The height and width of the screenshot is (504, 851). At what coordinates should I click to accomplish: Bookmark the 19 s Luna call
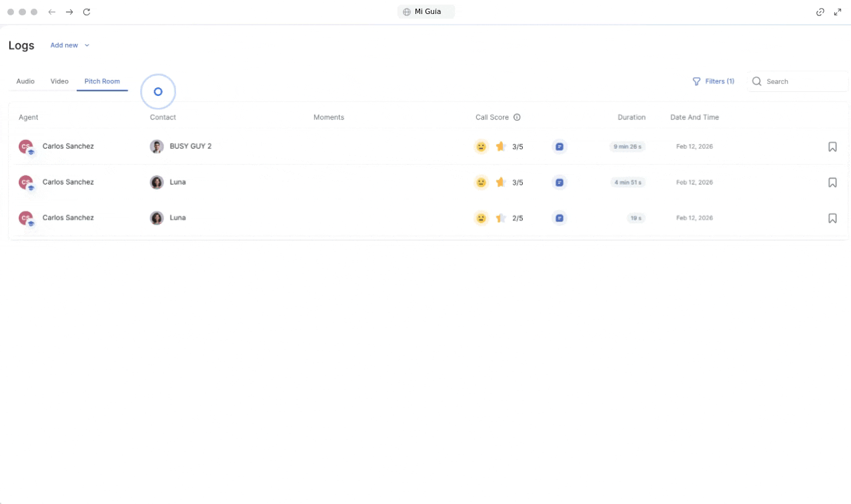[x=832, y=218]
